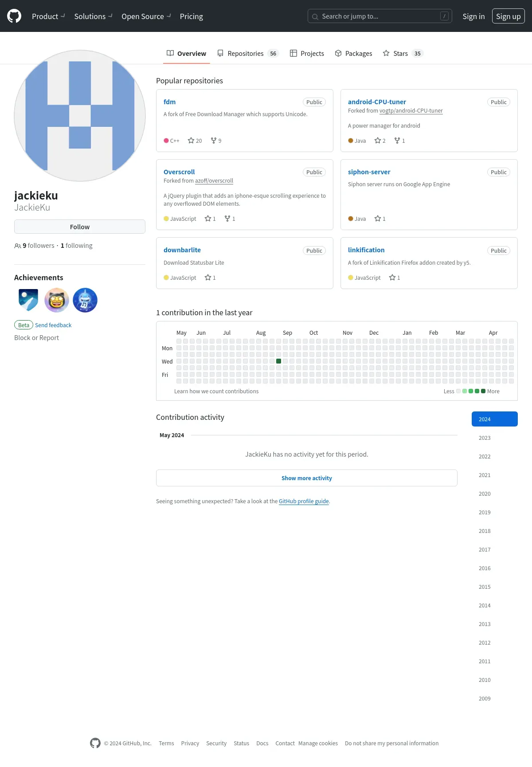Open the GitHub profile guide link

pos(304,501)
